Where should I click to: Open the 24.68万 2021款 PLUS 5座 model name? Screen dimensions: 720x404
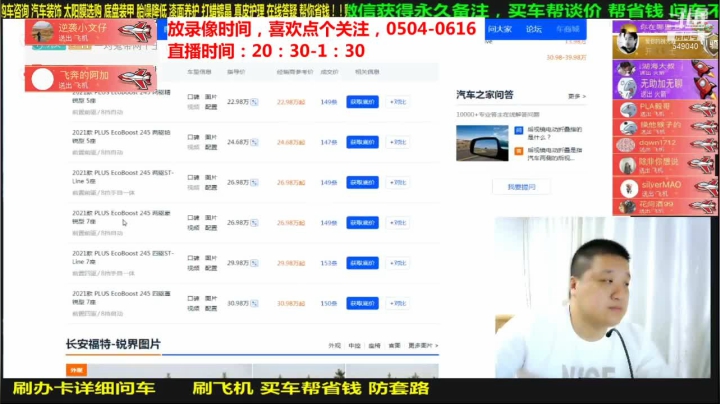(121, 136)
